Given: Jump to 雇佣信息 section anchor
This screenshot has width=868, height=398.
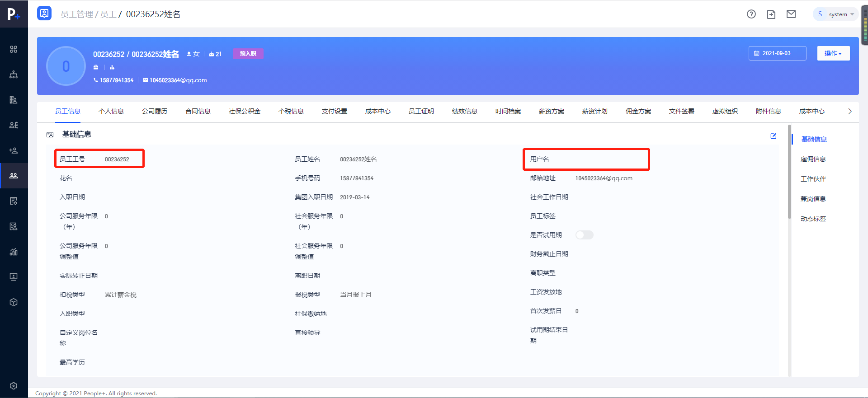Looking at the screenshot, I should 813,159.
